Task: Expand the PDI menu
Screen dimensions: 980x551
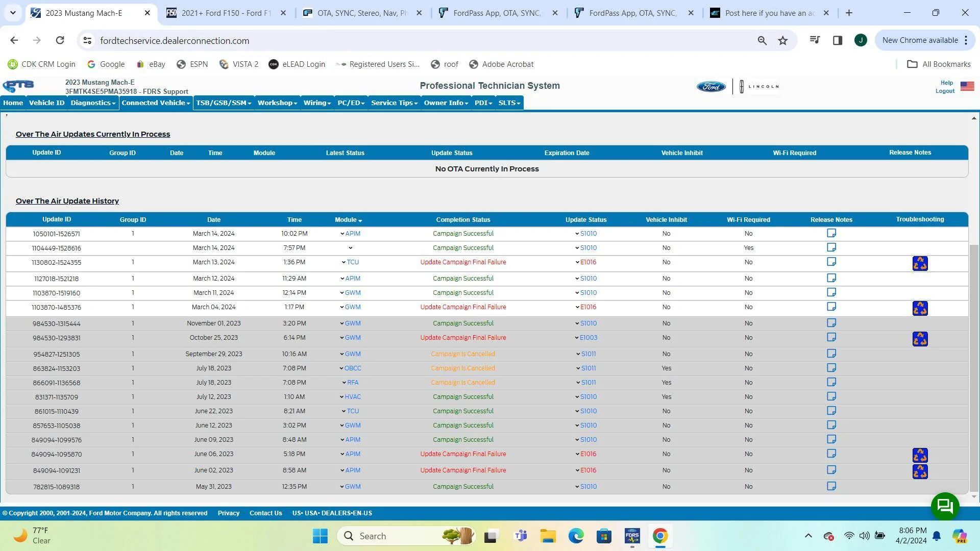Action: 483,103
